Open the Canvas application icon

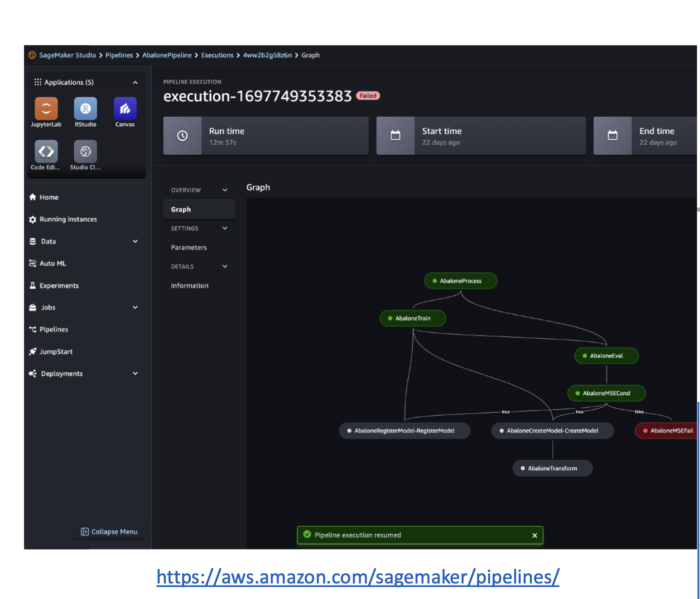click(125, 109)
